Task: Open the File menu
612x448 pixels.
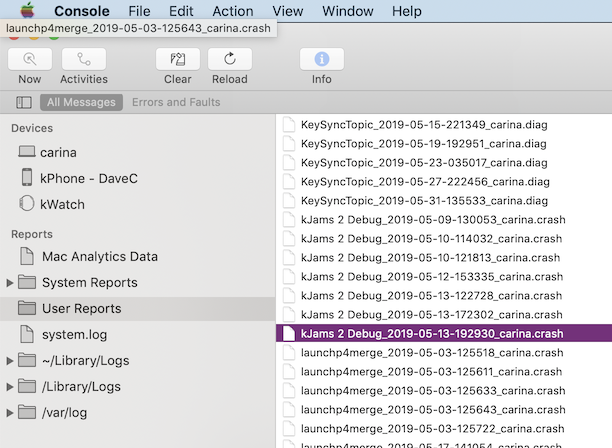Action: click(139, 11)
